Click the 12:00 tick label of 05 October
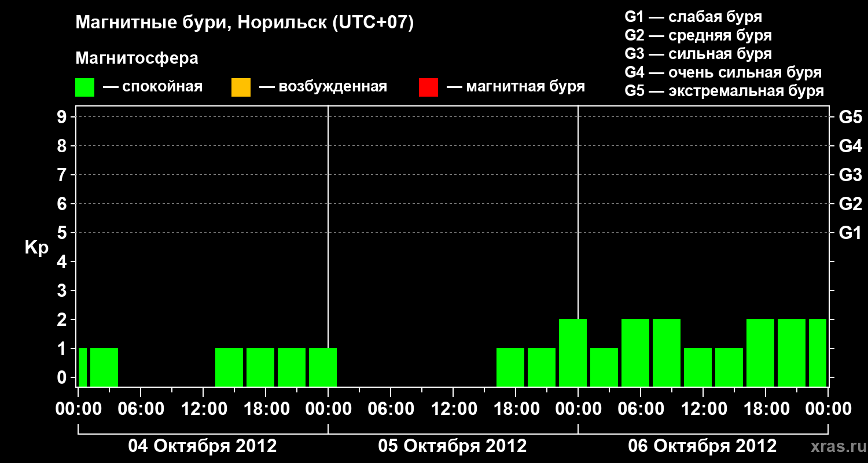868x463 pixels. 453,409
